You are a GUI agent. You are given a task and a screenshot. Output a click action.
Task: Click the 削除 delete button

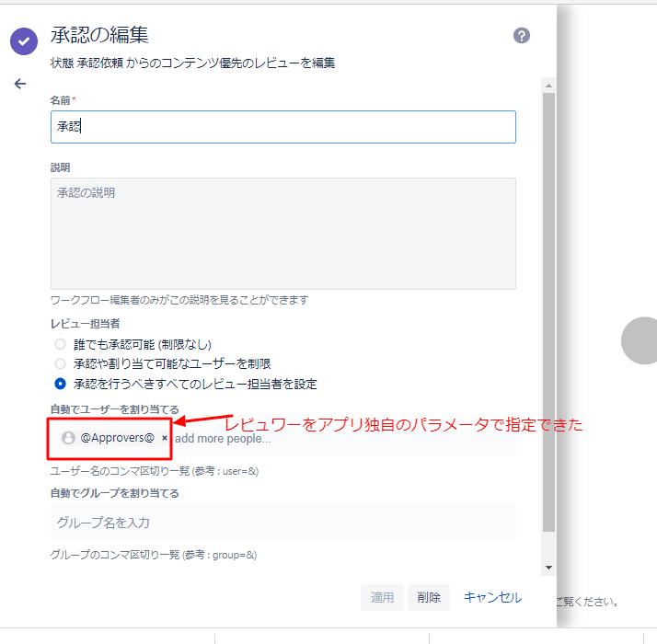(429, 597)
